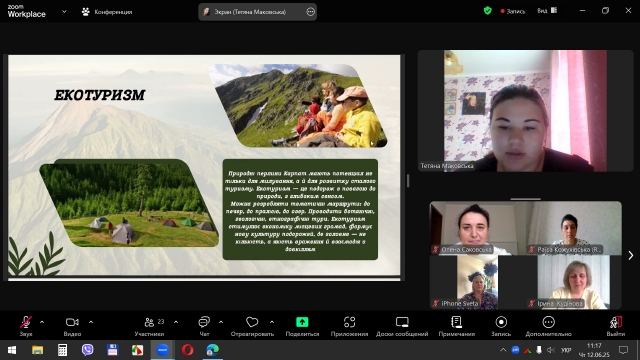Expand audio options arrow next to Звук
640x360 pixels.
pyautogui.click(x=42, y=322)
